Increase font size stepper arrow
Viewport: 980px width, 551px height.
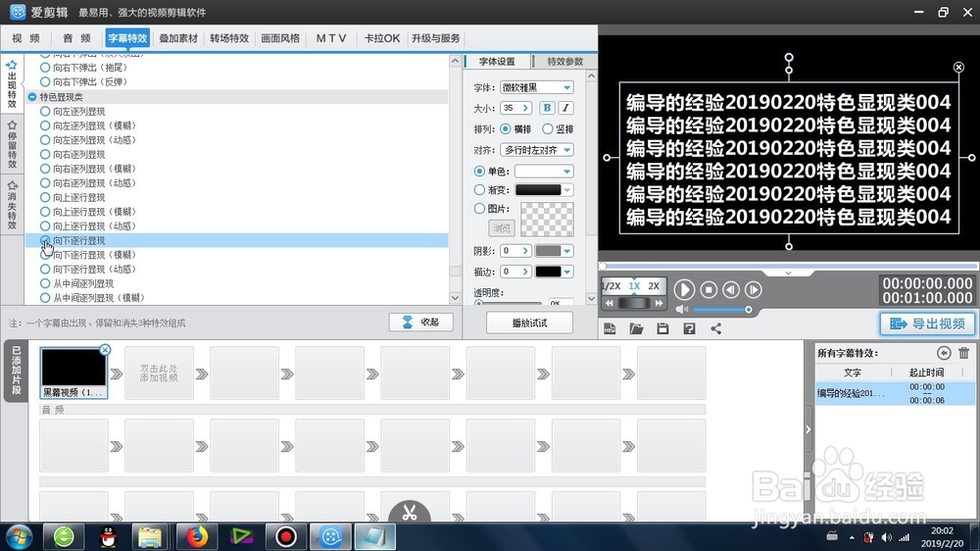point(525,108)
